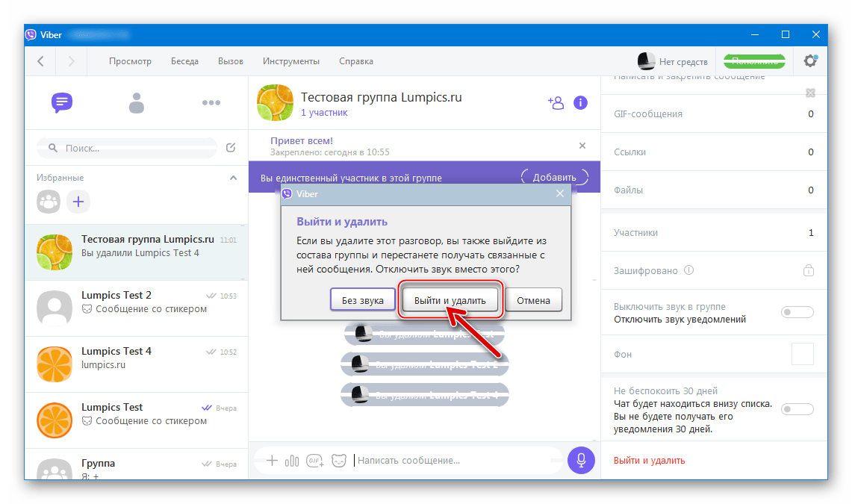Open the favorite group avatar icon
The image size is (852, 504).
click(49, 202)
